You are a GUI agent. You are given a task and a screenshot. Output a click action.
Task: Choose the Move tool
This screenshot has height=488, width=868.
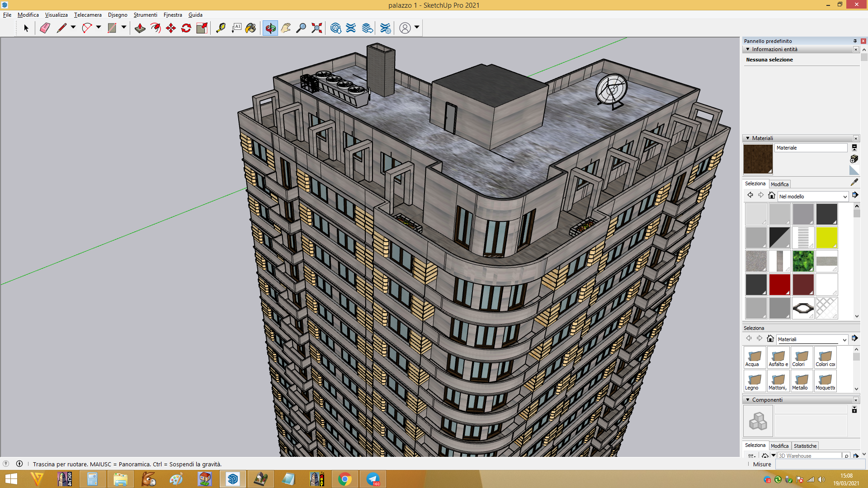tap(171, 28)
